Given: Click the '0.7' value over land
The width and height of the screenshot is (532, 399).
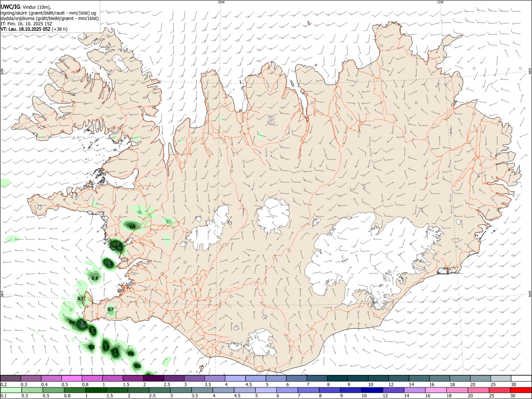Looking at the screenshot, I should 111,310.
